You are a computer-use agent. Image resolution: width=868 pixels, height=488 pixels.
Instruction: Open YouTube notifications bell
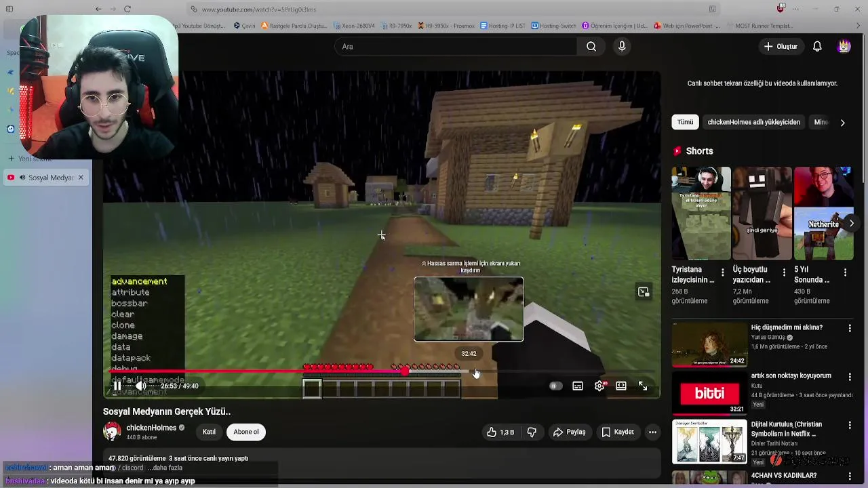click(817, 46)
